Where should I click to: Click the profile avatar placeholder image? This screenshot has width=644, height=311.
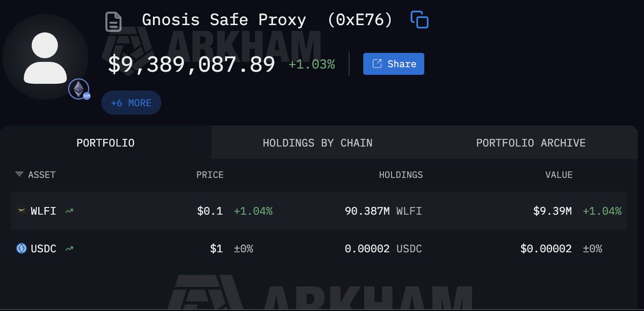45,57
